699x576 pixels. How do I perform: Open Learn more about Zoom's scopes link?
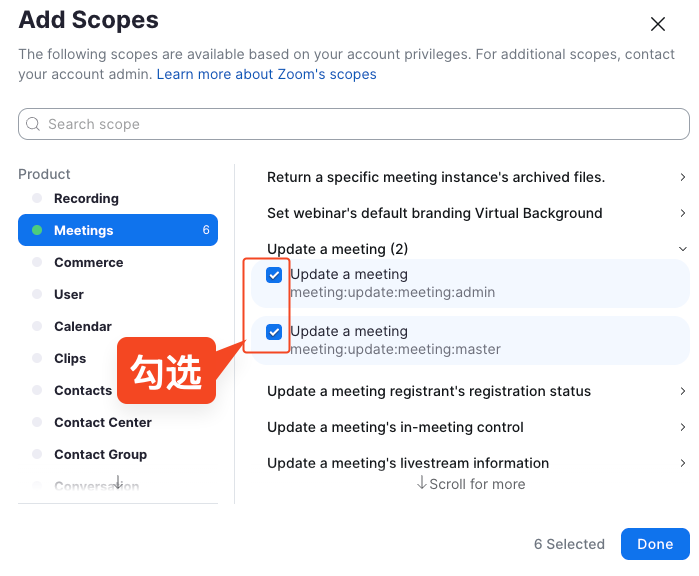266,74
